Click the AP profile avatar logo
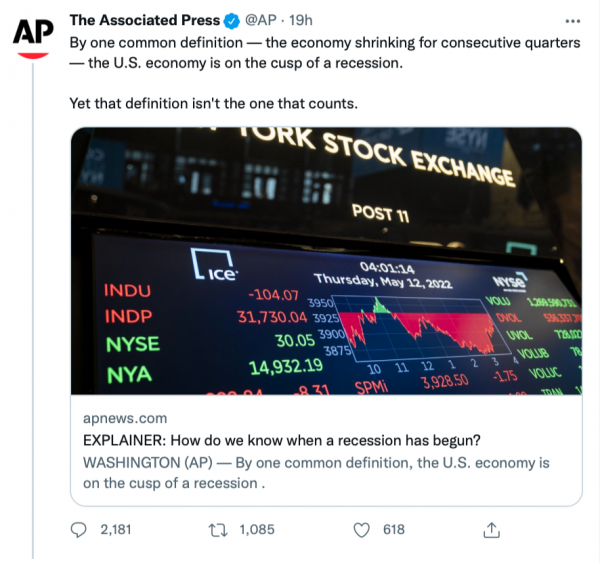Screen dimensions: 600x563 click(x=32, y=35)
